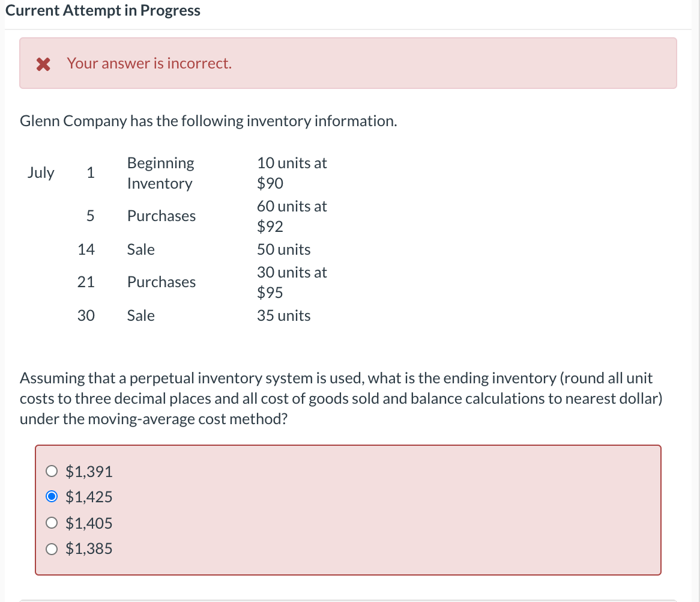
Task: Click the 10 units at $90 value
Action: tap(292, 172)
